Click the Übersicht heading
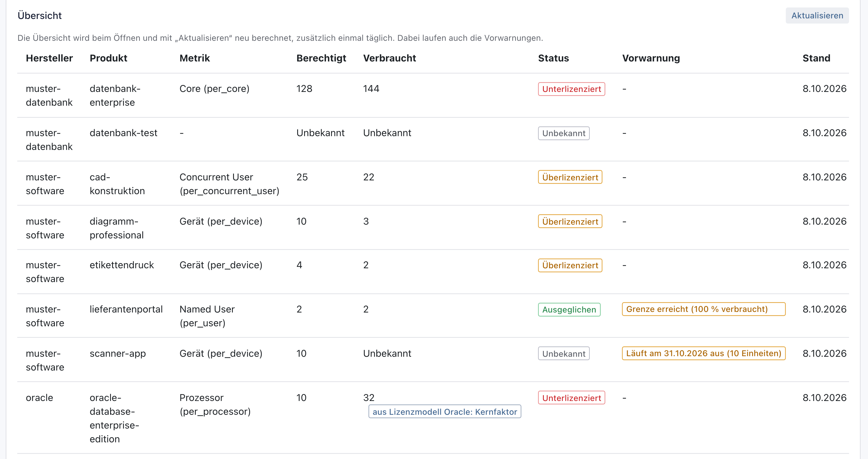Screen dimensions: 868x459 (39, 16)
